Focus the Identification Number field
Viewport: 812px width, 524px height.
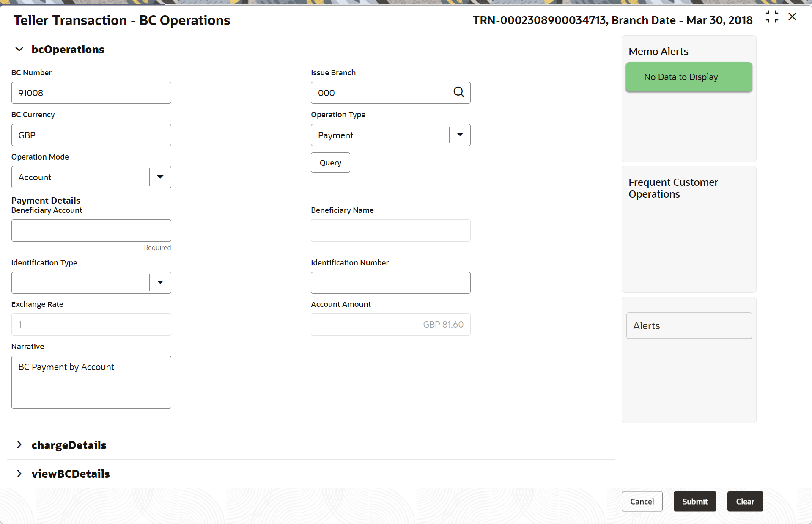click(390, 282)
